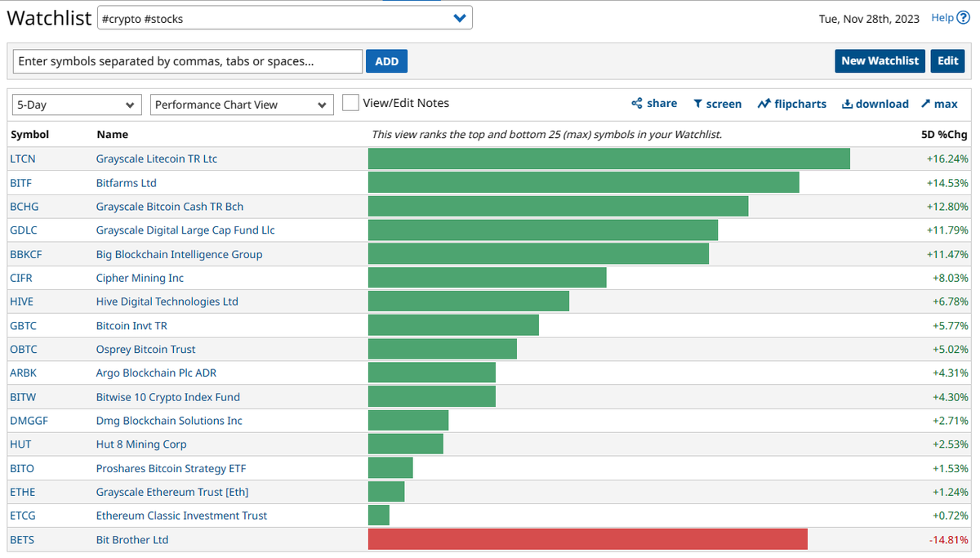
Task: Click the +16.24% change value
Action: click(x=947, y=158)
